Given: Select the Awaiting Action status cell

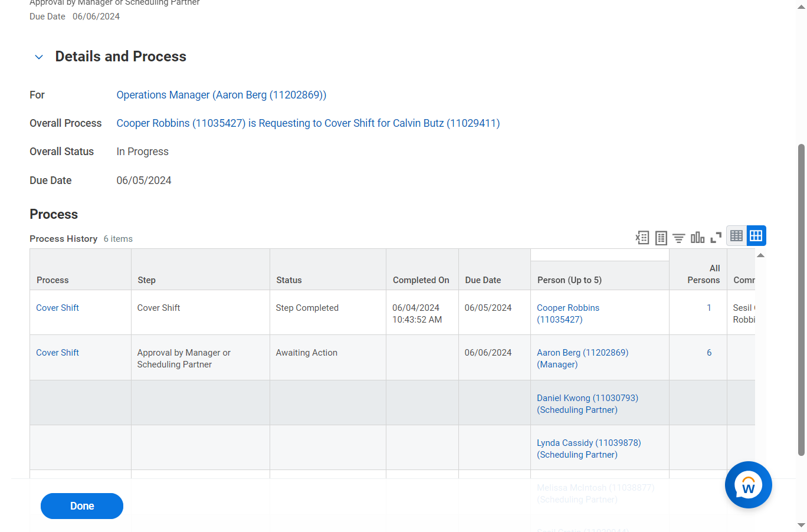Looking at the screenshot, I should point(328,357).
